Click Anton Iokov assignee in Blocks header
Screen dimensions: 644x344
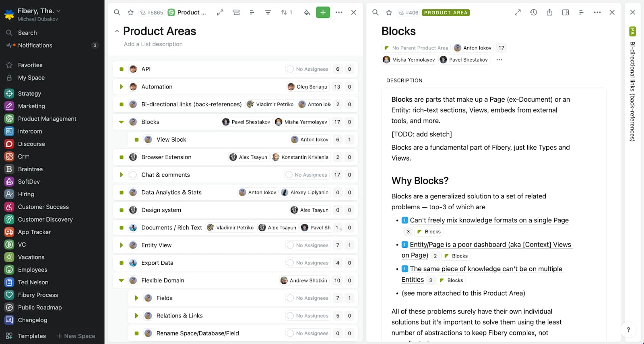click(x=473, y=48)
